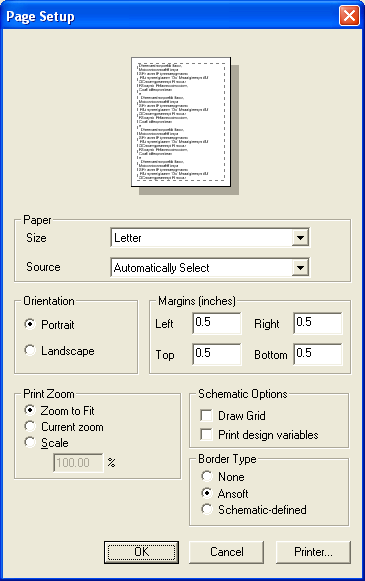Enable Print design variables checkbox
This screenshot has width=365, height=581.
206,434
